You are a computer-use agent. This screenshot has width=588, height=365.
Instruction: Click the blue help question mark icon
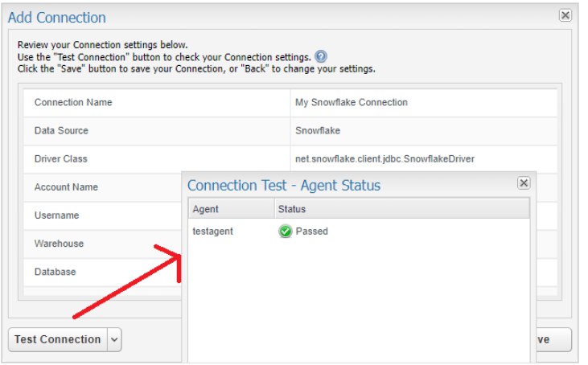[x=321, y=56]
